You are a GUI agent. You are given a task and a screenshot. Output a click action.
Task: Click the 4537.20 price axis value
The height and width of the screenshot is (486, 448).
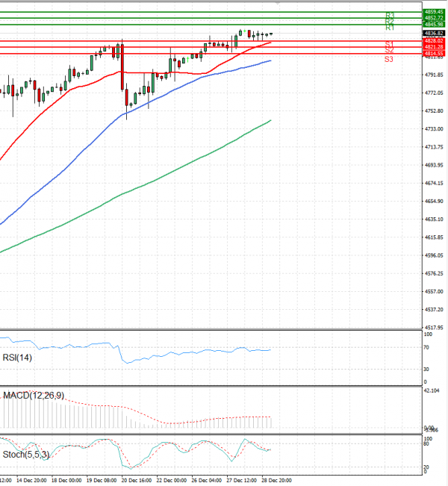[x=434, y=309]
